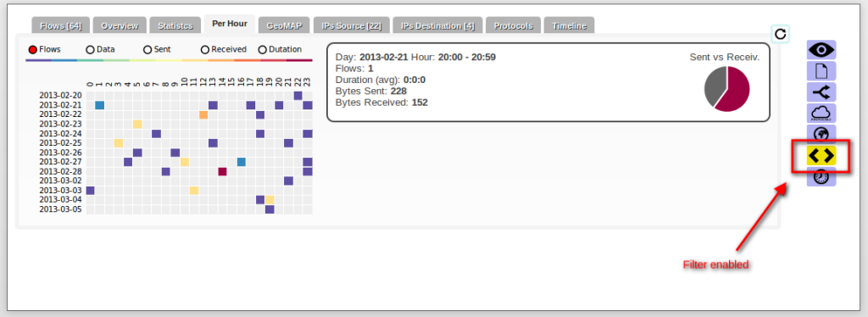868x317 pixels.
Task: Click the crimson cell on 2013-02-28 hour 14
Action: tap(223, 171)
